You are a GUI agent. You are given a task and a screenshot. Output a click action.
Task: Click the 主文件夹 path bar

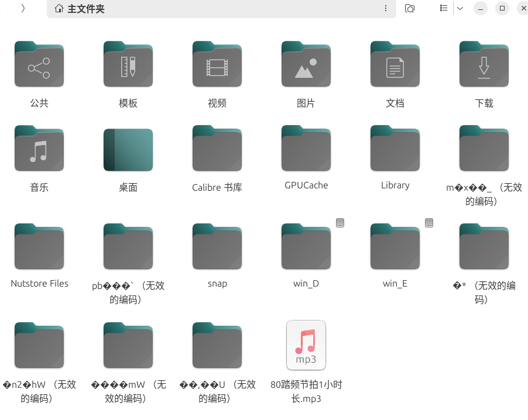pos(221,9)
